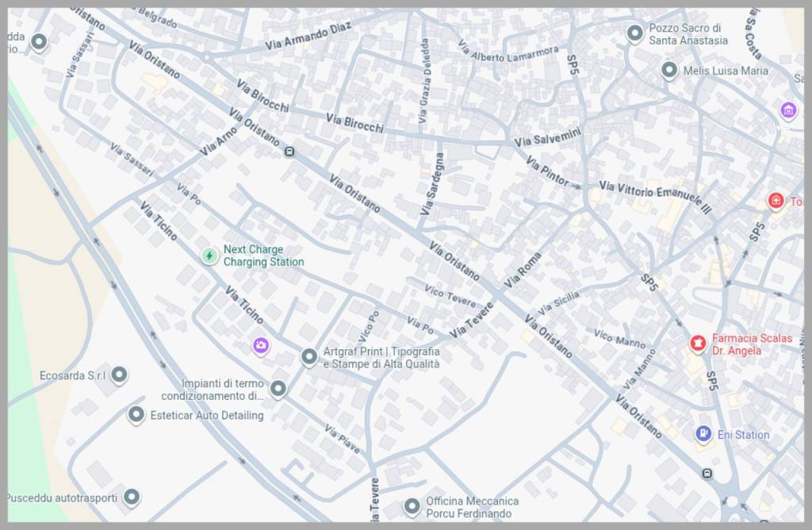The height and width of the screenshot is (530, 812).
Task: Click the Eni Station fuel pump icon
Action: pyautogui.click(x=703, y=434)
